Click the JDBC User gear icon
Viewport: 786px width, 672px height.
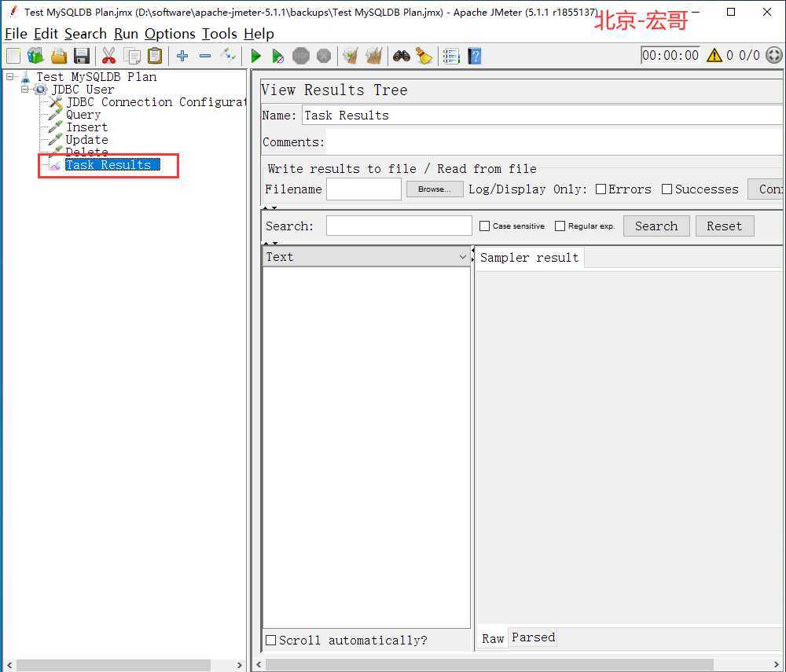coord(41,90)
